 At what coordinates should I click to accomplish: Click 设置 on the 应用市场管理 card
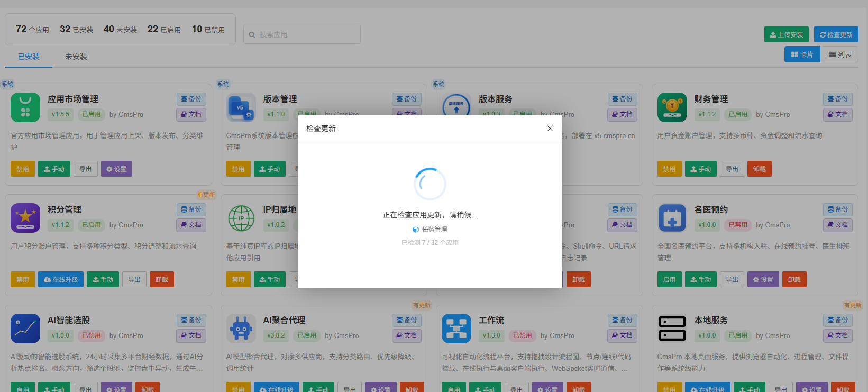[116, 169]
